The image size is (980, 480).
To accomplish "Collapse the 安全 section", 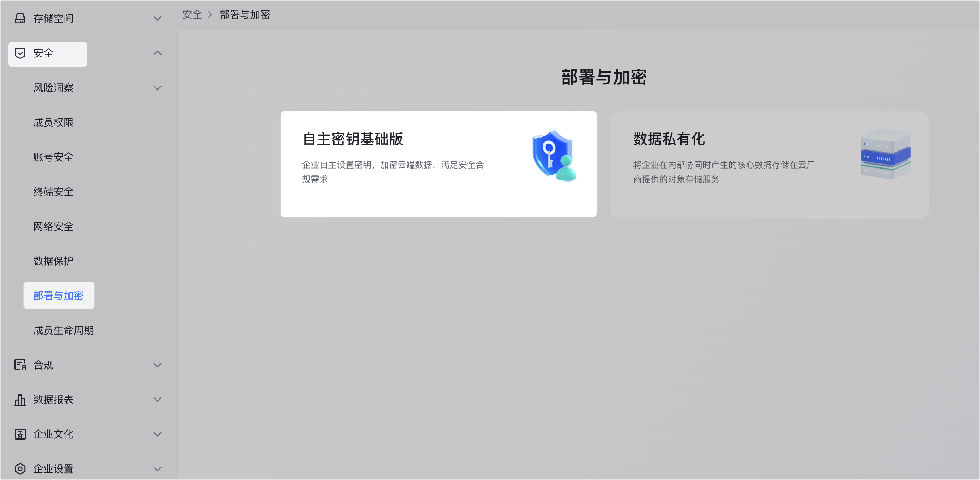I will (157, 53).
